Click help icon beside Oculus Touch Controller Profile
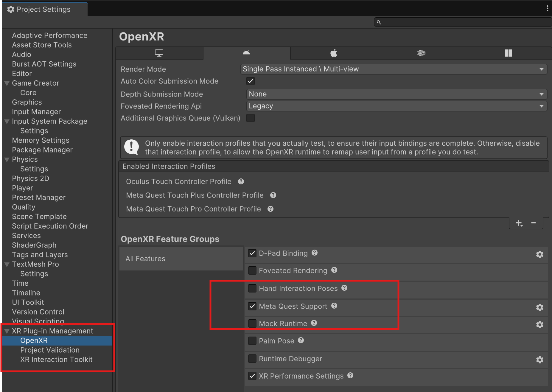The height and width of the screenshot is (392, 552). point(241,181)
